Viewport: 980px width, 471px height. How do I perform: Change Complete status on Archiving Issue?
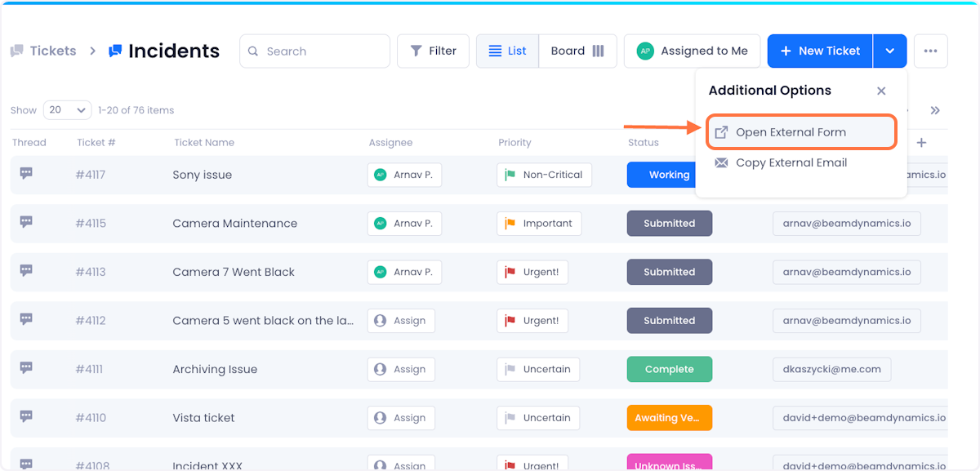pyautogui.click(x=670, y=369)
